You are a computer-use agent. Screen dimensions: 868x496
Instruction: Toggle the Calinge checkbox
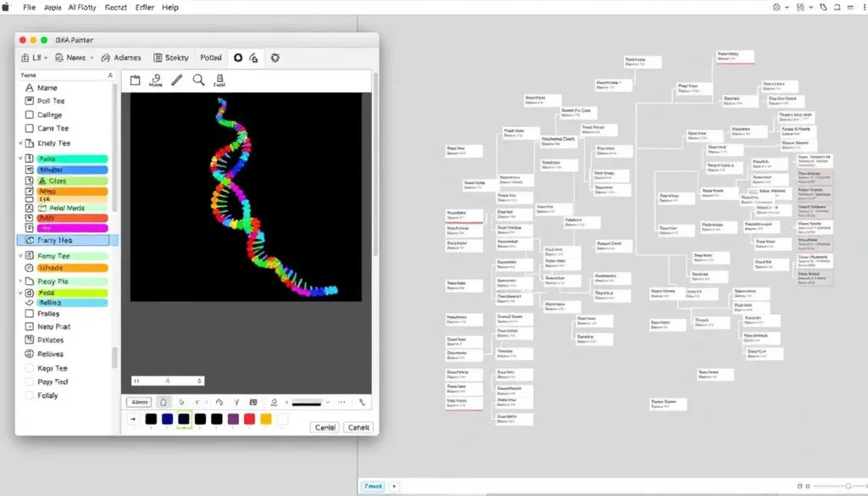[x=30, y=114]
